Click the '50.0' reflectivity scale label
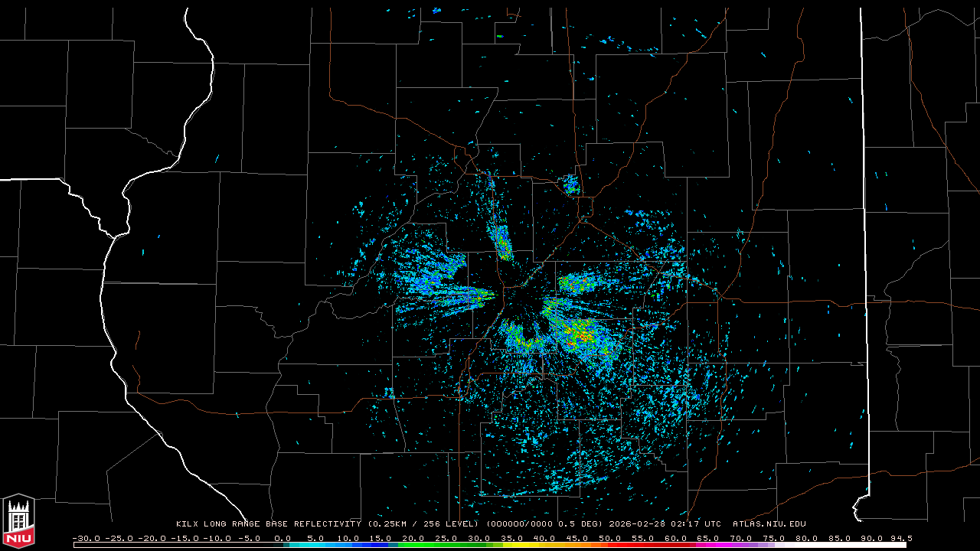Screen dimensions: 980x551 (x=611, y=538)
